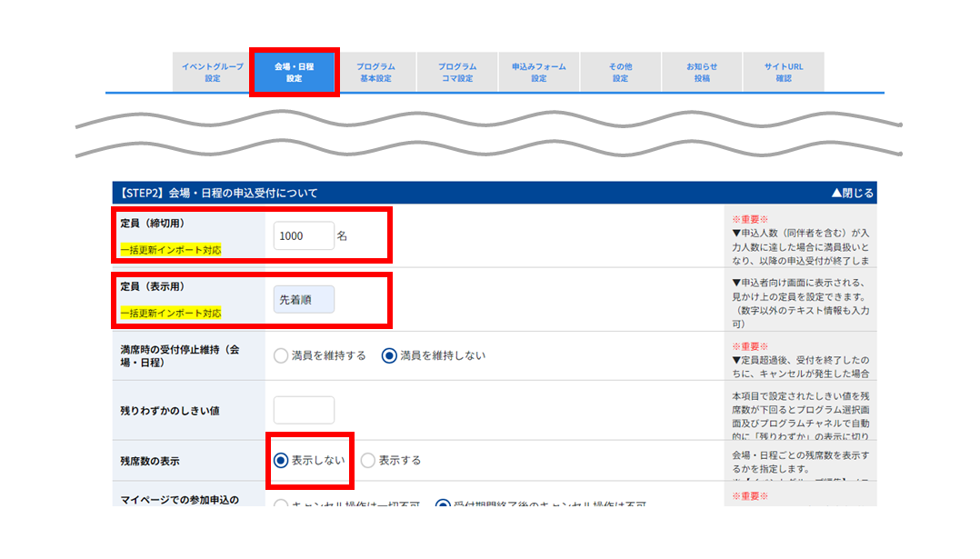Click the 定員（表示用） field showing 先着順
Viewport: 980px width, 559px height.
[x=304, y=300]
